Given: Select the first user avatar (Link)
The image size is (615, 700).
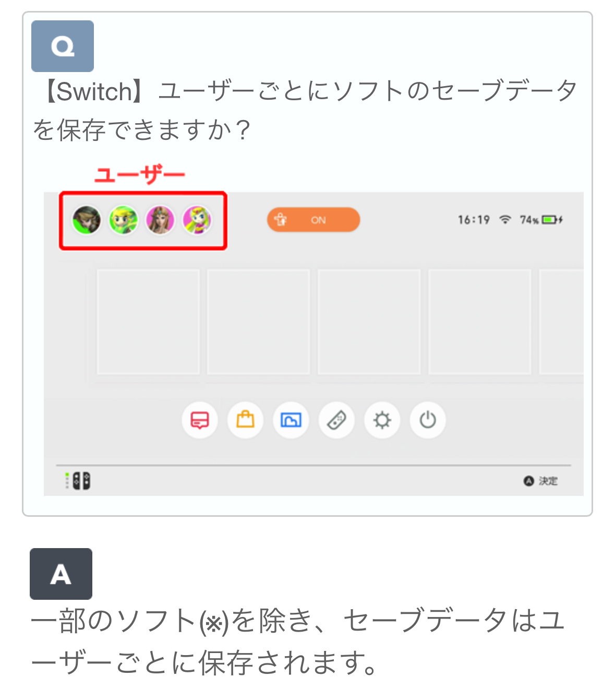Looking at the screenshot, I should (x=87, y=220).
